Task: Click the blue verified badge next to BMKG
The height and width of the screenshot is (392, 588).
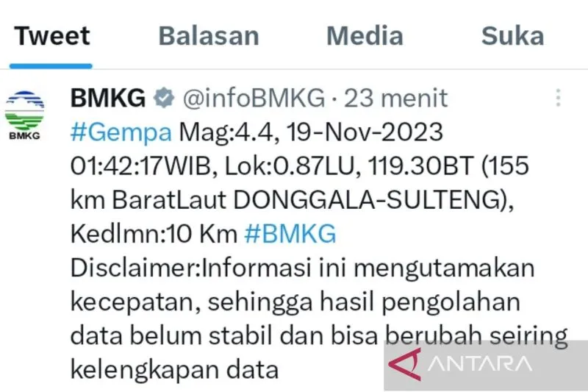Action: click(164, 98)
